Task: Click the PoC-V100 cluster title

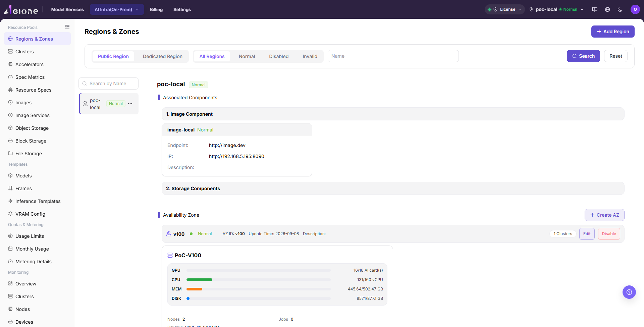Action: (188, 255)
